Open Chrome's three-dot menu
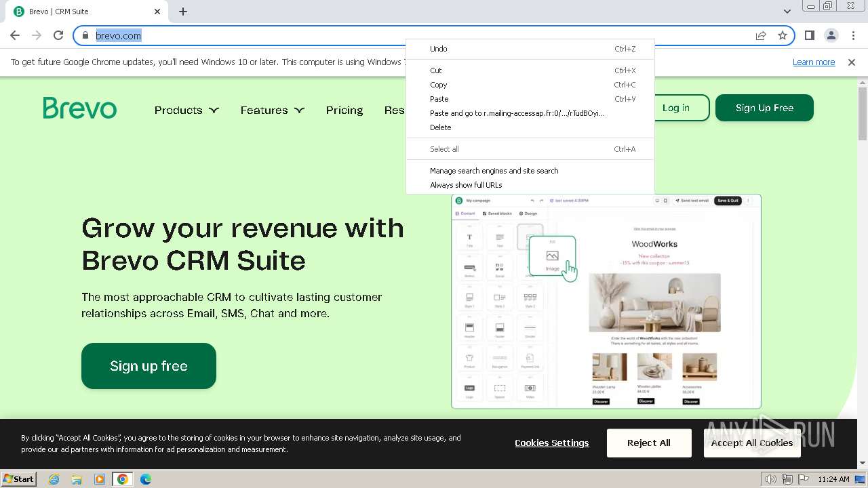868x488 pixels. 853,35
